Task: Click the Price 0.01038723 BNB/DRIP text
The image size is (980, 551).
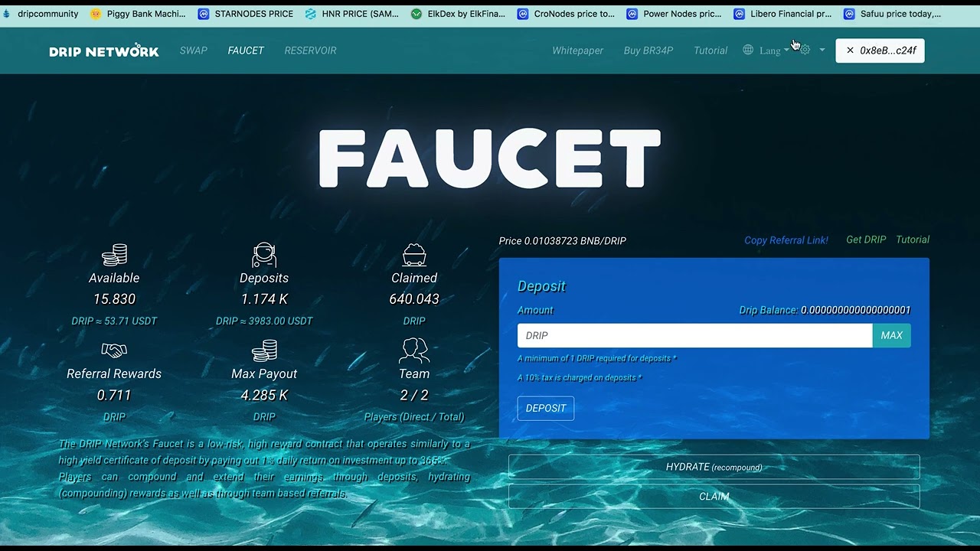Action: (x=563, y=241)
